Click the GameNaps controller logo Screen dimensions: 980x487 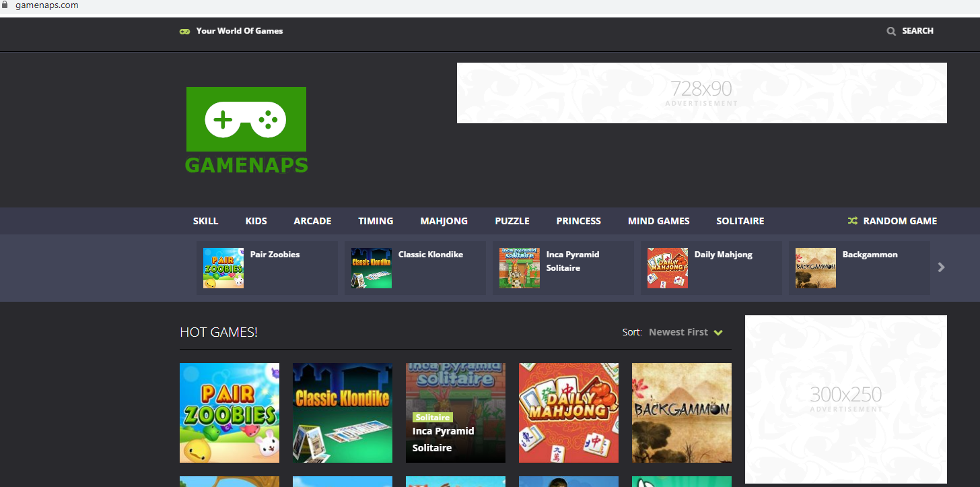coord(246,119)
